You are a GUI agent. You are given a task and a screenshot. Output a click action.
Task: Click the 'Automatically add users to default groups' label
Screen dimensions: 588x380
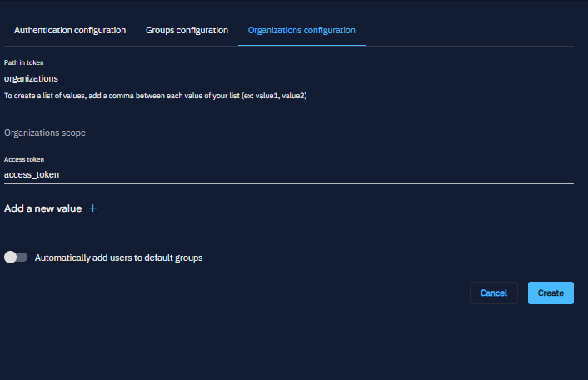tap(119, 257)
